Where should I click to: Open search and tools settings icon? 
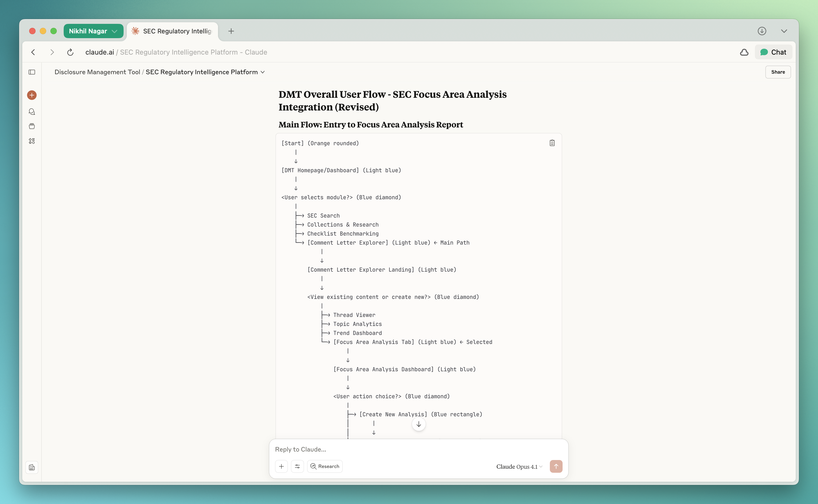click(x=297, y=466)
